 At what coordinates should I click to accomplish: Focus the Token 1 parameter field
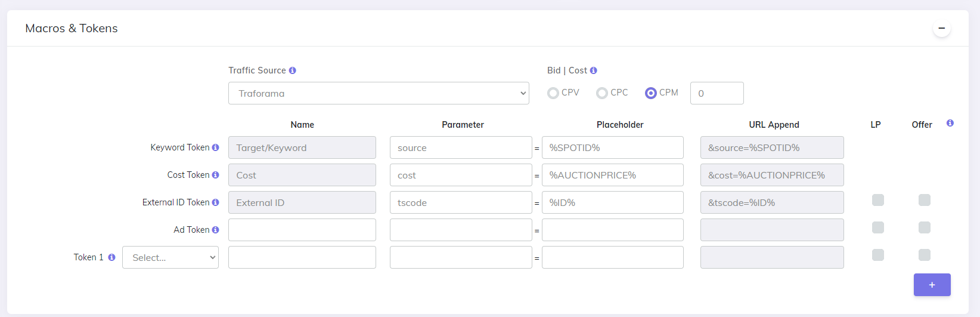(461, 257)
